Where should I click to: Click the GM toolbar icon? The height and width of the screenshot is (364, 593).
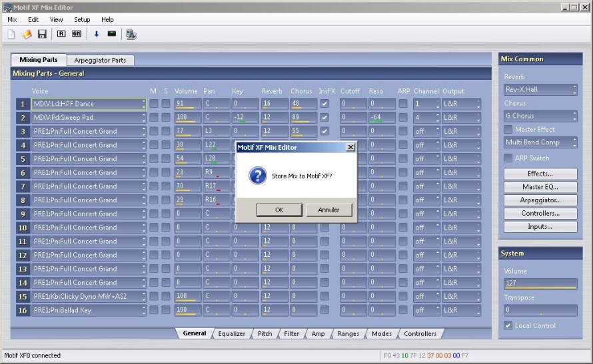[x=77, y=34]
